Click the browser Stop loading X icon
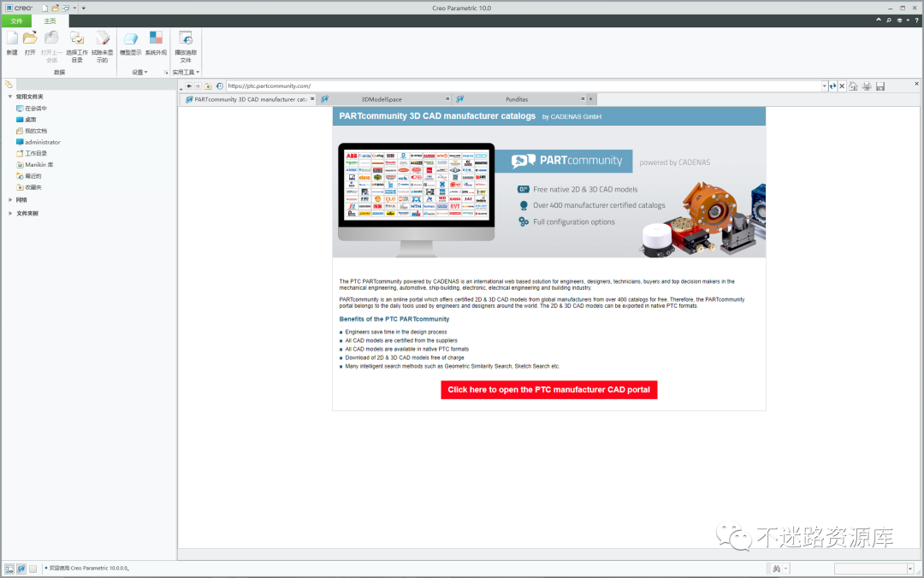 tap(842, 86)
